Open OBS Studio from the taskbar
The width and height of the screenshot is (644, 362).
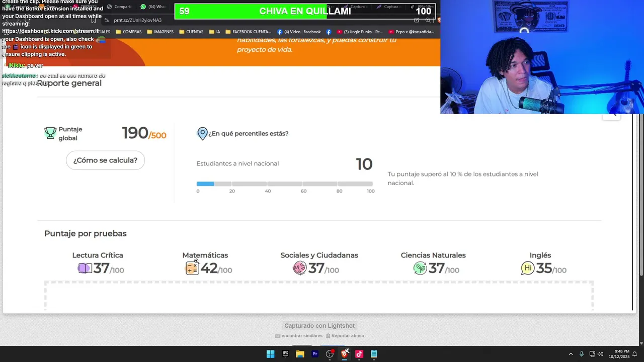click(x=330, y=354)
